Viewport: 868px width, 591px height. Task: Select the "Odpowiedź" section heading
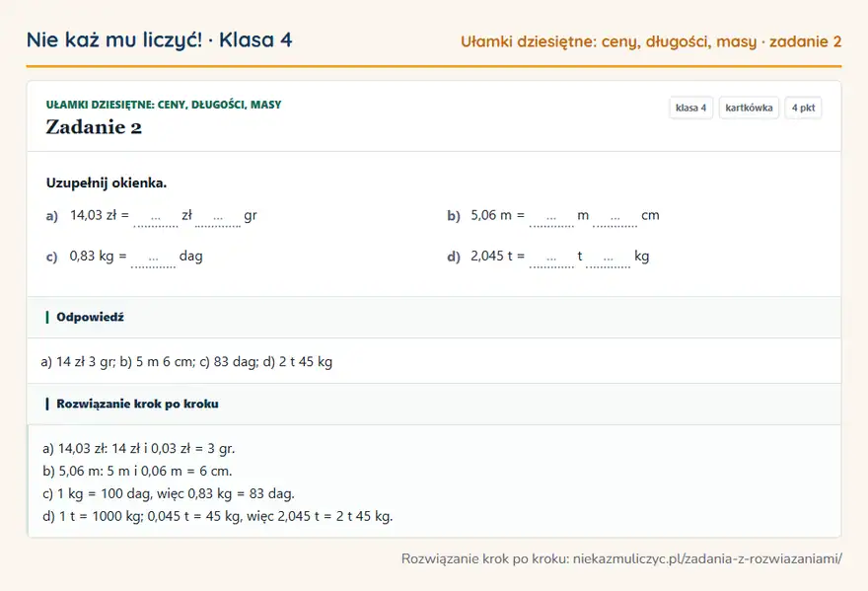tap(90, 317)
